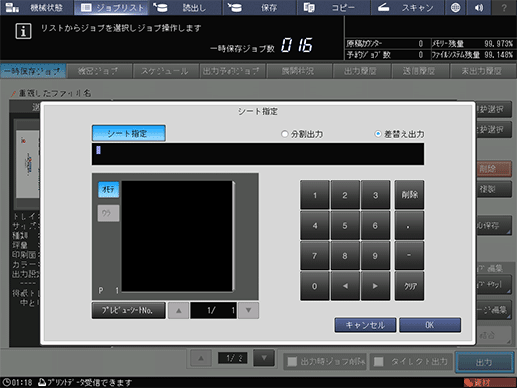
Task: Open the 読出し recall tab
Action: (185, 7)
